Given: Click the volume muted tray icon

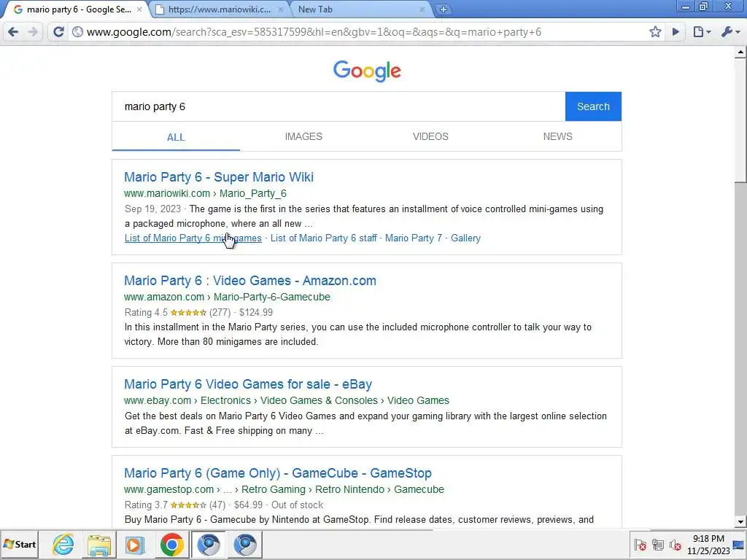Looking at the screenshot, I should coord(675,544).
